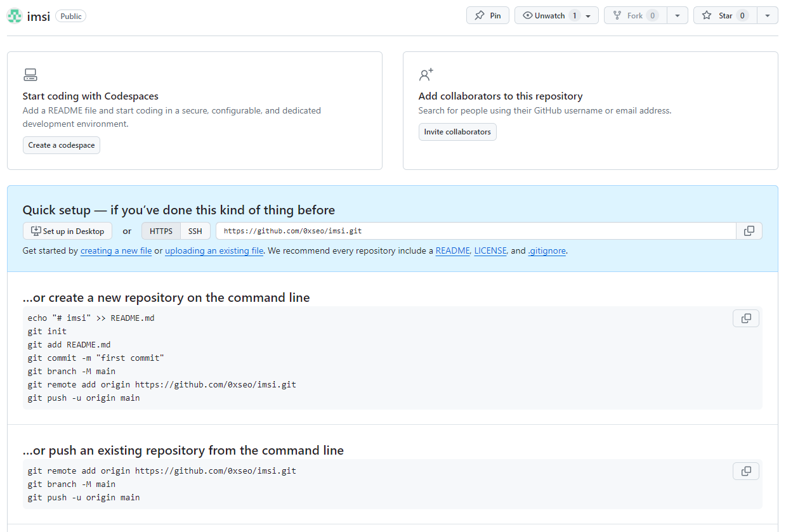Image resolution: width=786 pixels, height=532 pixels.
Task: Select the HTTPS clone protocol
Action: click(161, 231)
